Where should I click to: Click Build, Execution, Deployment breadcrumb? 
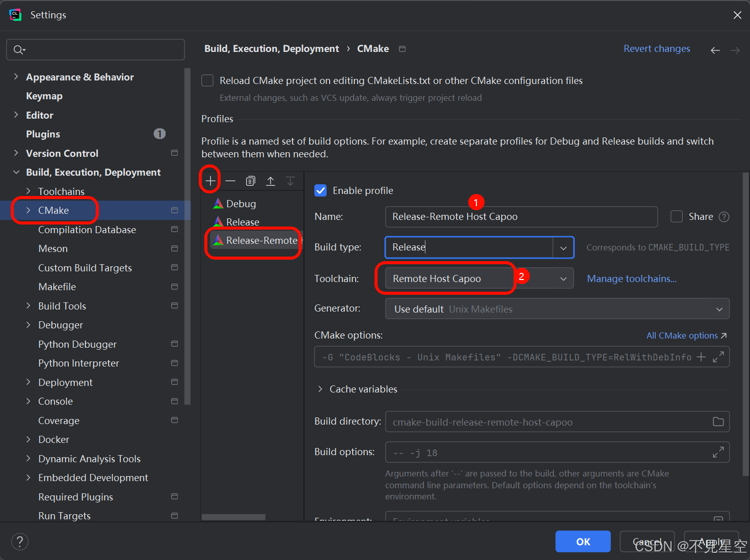pyautogui.click(x=272, y=48)
